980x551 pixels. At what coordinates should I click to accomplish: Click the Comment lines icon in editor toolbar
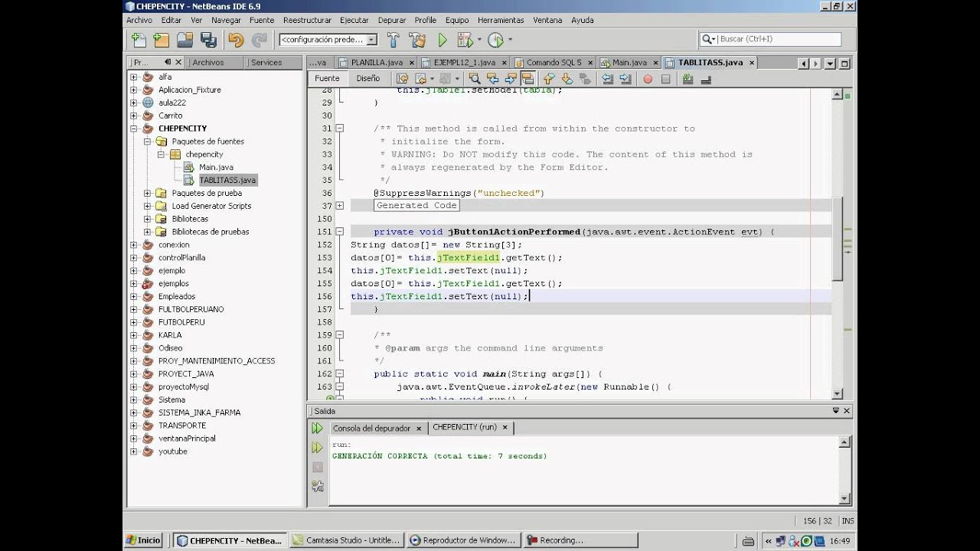pos(688,78)
